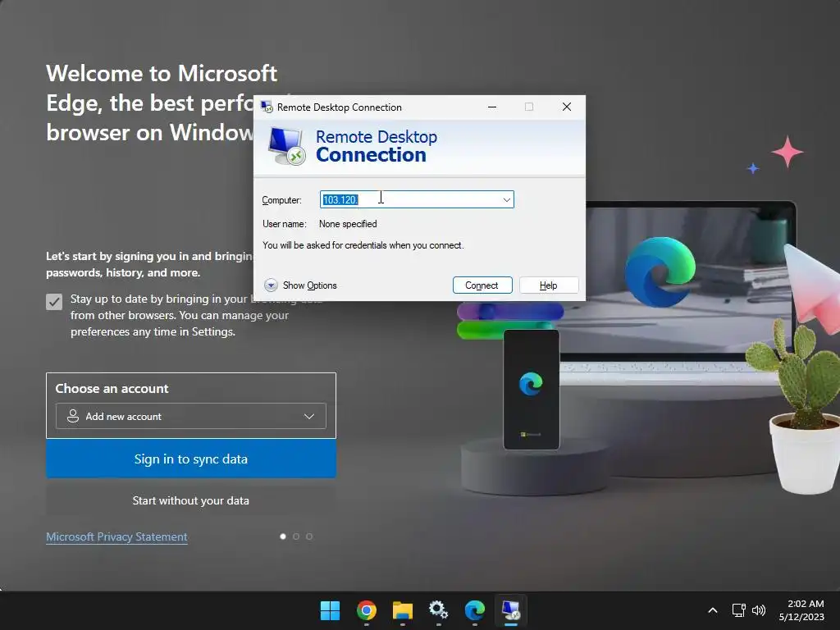Open Settings gear in the taskbar
This screenshot has width=840, height=630.
[438, 610]
